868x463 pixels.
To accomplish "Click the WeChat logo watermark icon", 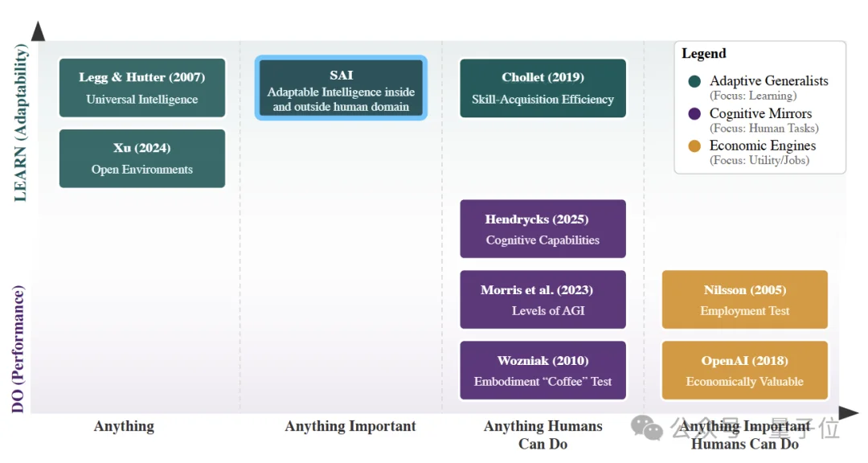I will click(x=647, y=428).
